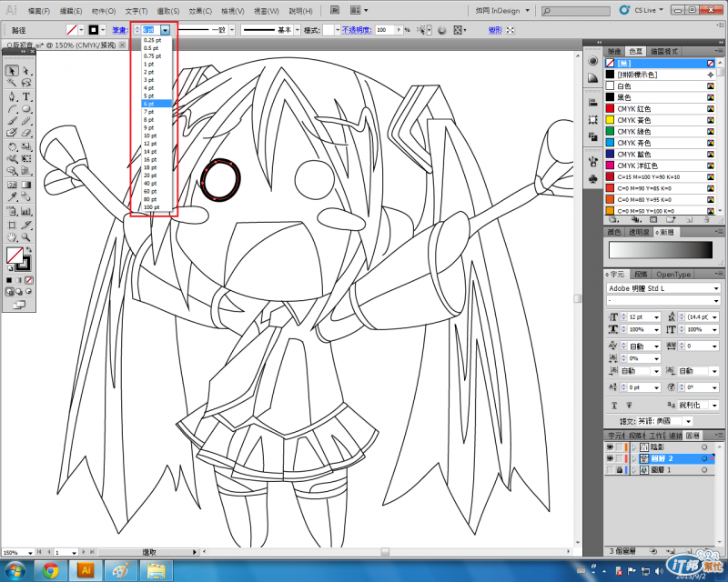The height and width of the screenshot is (582, 728).
Task: Select the Zoom magnifier tool
Action: point(26,237)
